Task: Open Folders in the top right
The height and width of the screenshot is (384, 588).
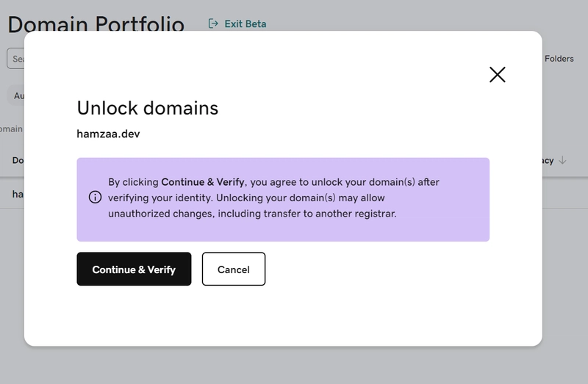Action: coord(559,59)
